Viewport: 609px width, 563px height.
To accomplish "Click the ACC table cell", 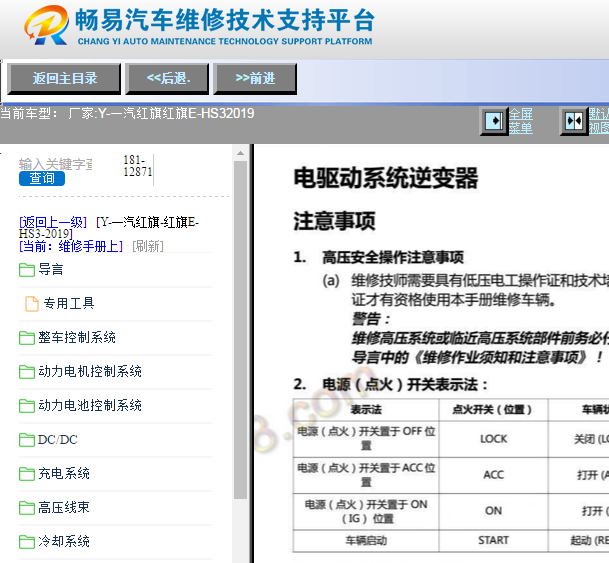I will [x=493, y=475].
